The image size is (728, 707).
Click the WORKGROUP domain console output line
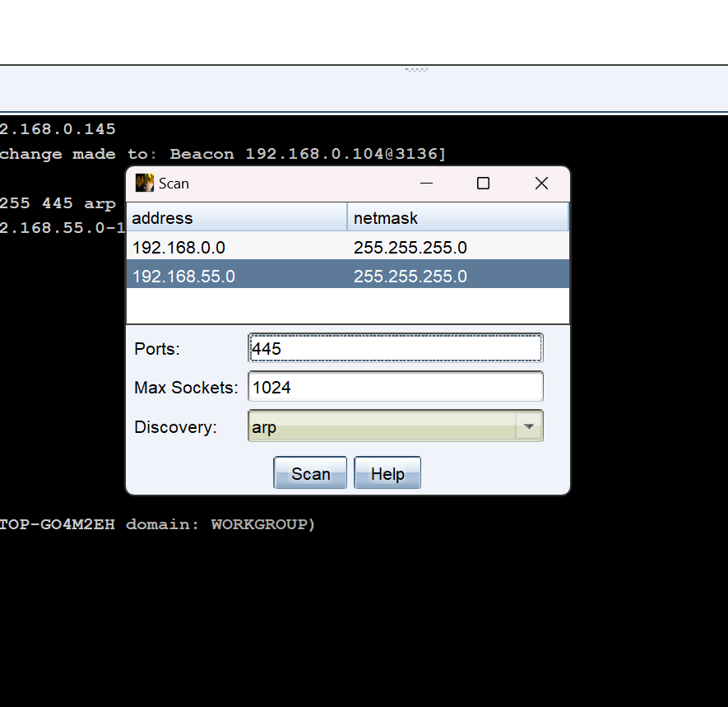point(156,524)
